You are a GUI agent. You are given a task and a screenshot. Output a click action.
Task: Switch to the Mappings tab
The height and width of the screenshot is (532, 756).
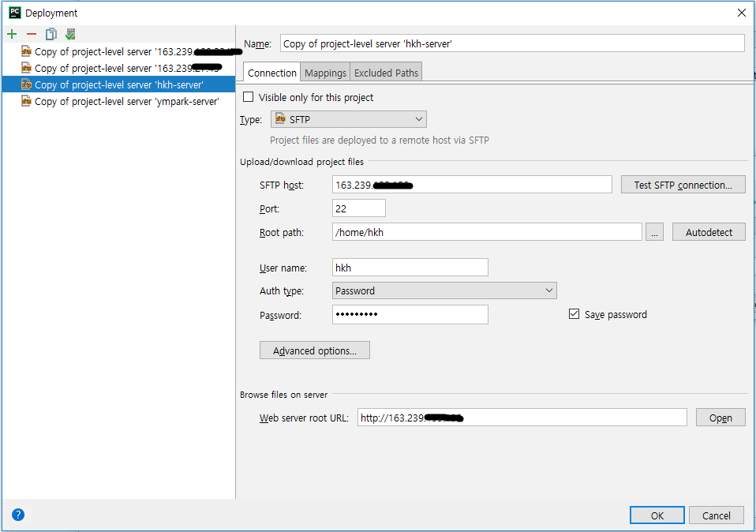click(325, 73)
